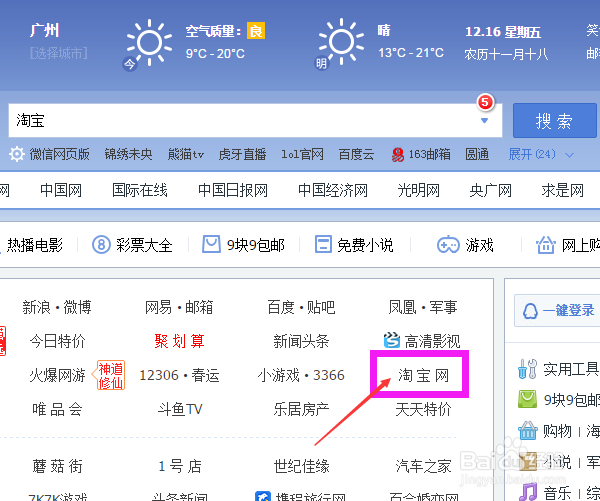The height and width of the screenshot is (501, 600).
Task: Open 微信网页版 quick link
Action: (x=59, y=155)
